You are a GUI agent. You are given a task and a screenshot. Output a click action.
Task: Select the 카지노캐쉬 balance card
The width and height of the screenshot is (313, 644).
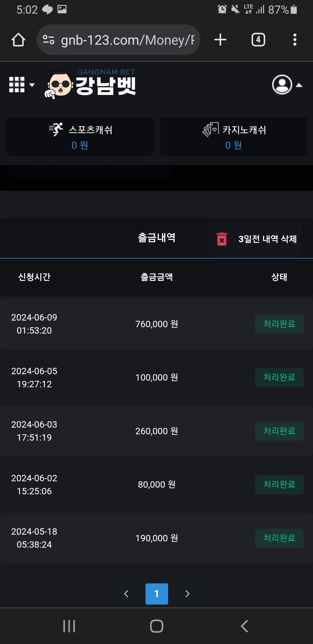tap(234, 137)
